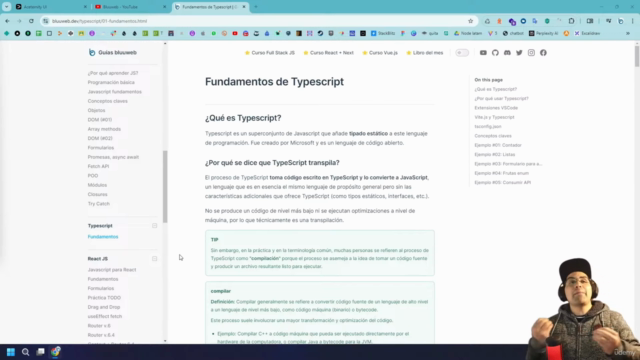640x360 pixels.
Task: Close the Bluuweb - YouTube tab
Action: [x=164, y=7]
